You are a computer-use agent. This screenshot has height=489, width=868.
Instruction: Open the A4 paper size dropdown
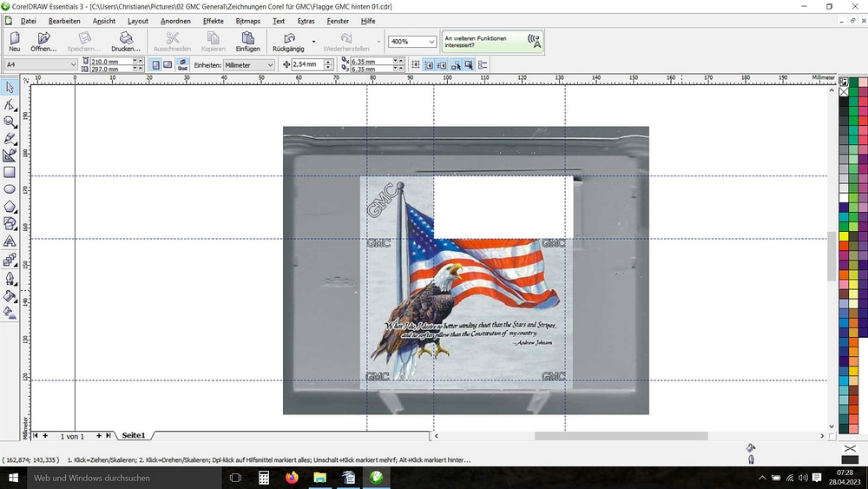[73, 65]
